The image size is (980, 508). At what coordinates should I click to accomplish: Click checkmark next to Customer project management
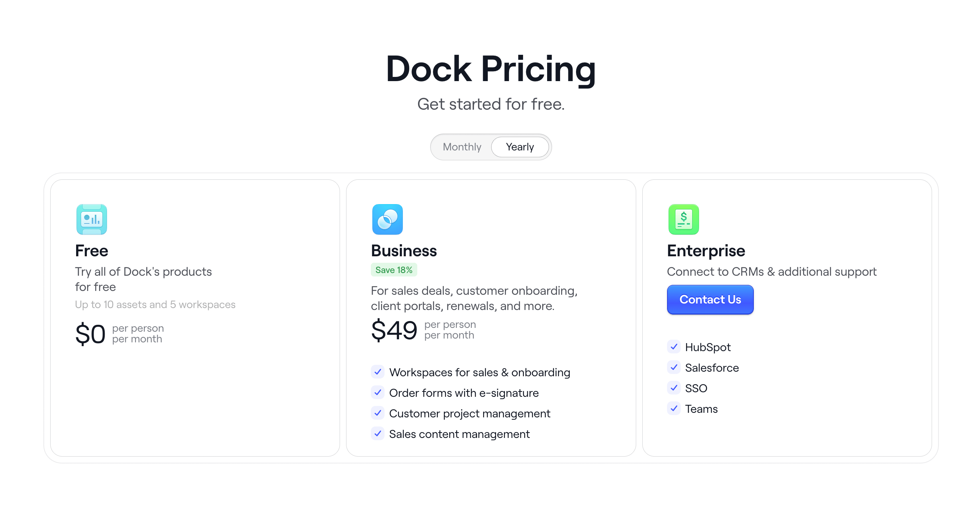click(378, 413)
